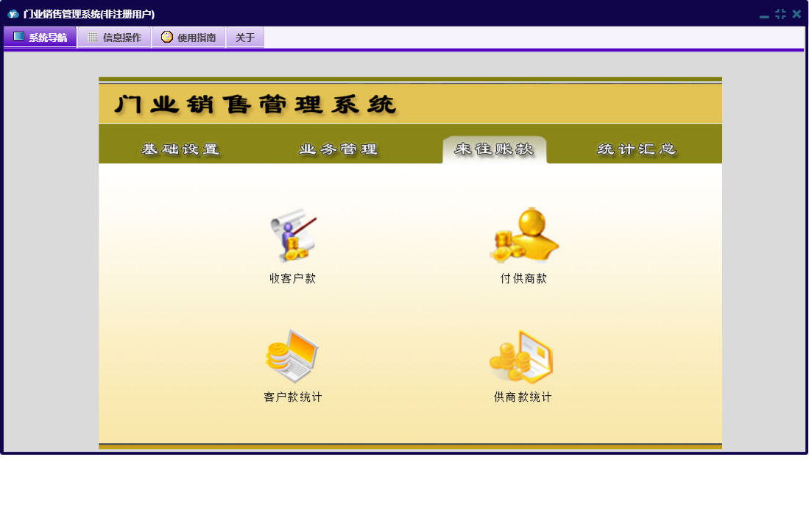Click the monitor icon on 系统导航 tab

coord(18,37)
